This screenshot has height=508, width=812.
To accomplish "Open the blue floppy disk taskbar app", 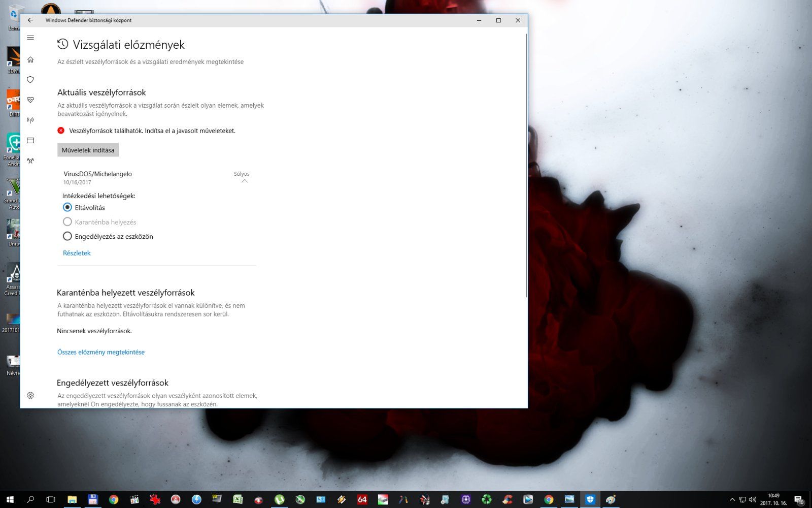I will point(93,499).
